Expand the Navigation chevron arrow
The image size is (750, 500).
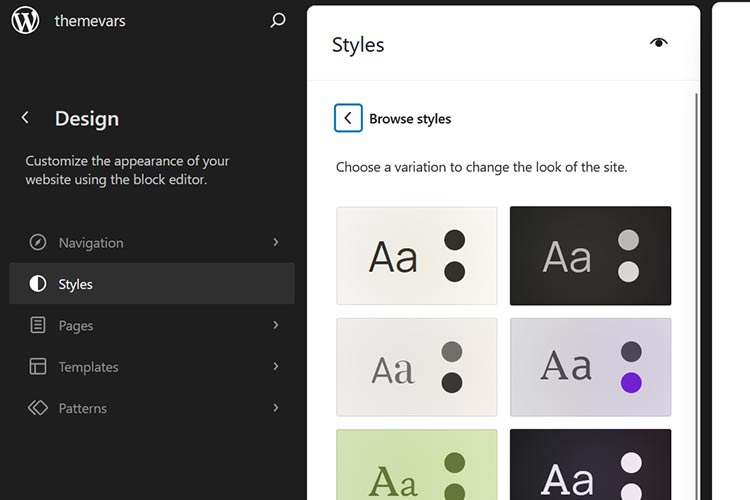tap(276, 242)
